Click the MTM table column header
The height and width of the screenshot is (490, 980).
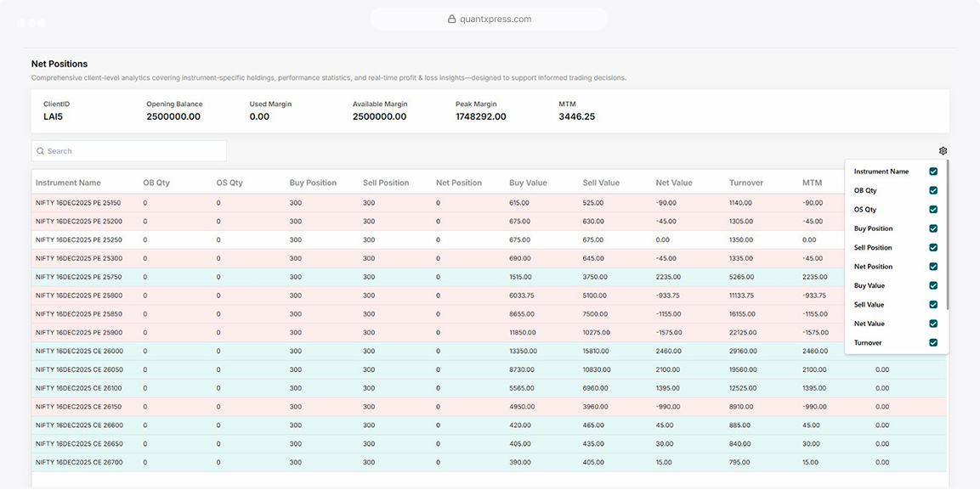(811, 183)
